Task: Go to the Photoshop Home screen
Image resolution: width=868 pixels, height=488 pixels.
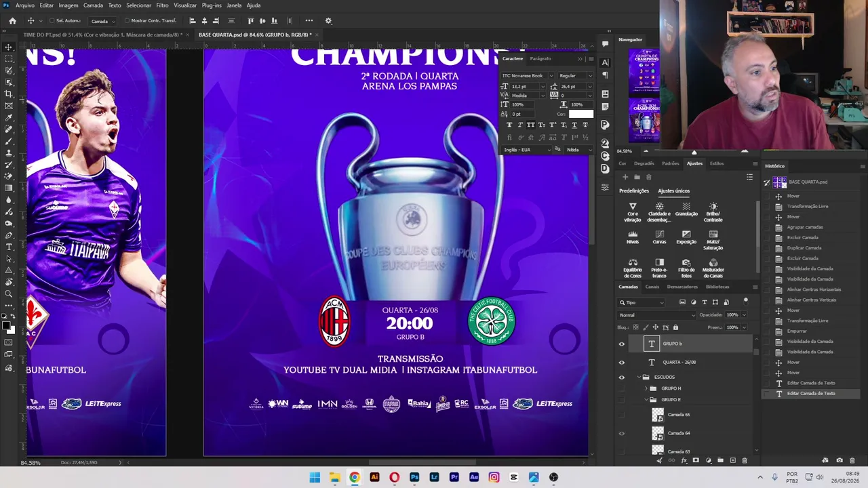Action: 12,21
